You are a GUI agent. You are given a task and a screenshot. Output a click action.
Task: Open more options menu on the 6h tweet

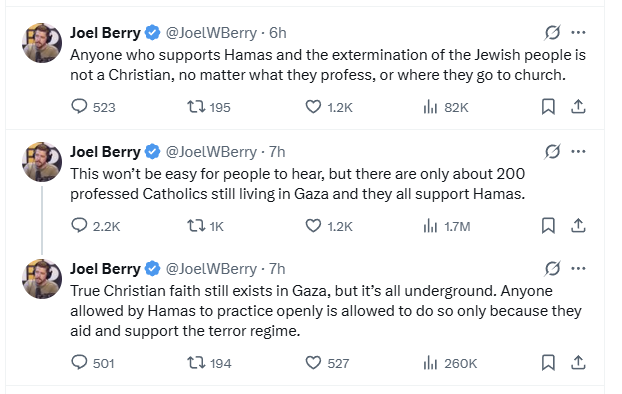click(578, 33)
